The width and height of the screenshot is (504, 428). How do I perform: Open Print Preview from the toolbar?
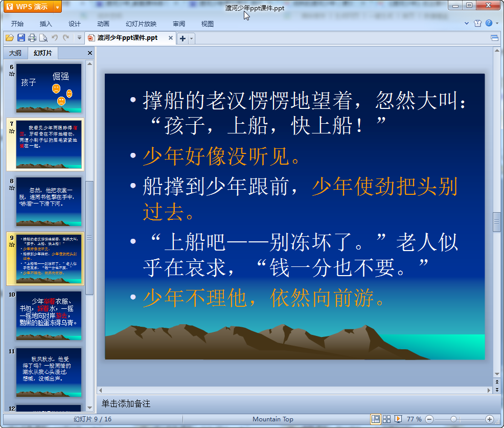[x=43, y=38]
